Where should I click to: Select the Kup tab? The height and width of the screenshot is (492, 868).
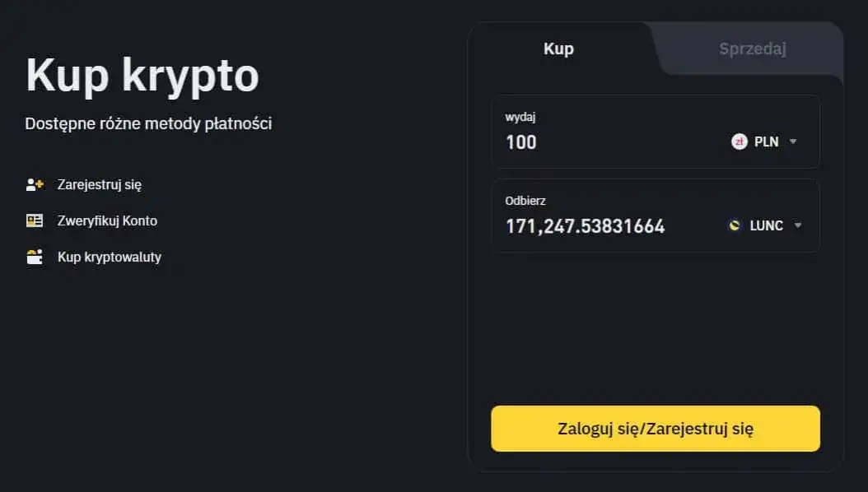[558, 49]
